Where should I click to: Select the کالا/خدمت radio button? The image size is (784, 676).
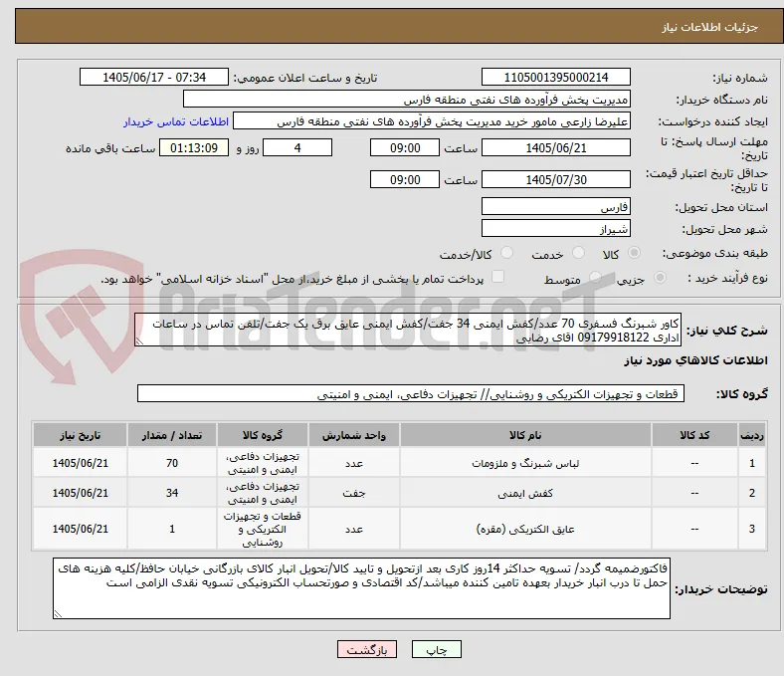507,253
